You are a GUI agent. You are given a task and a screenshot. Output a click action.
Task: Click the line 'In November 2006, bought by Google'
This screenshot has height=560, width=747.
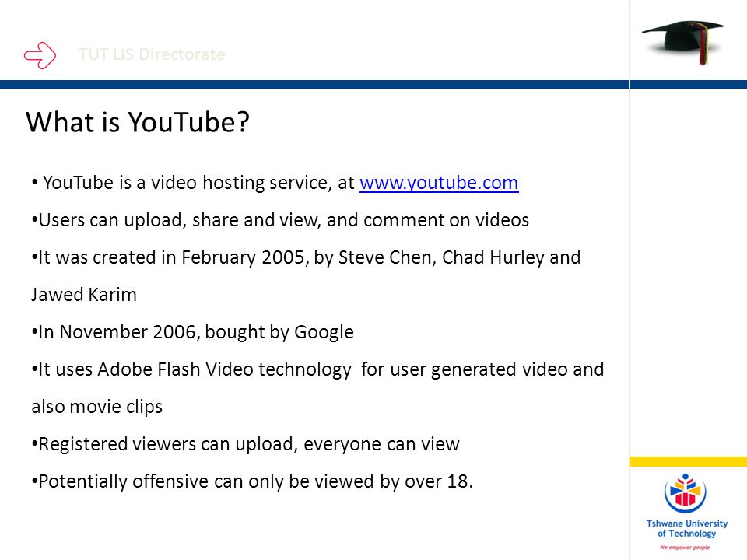(x=192, y=332)
